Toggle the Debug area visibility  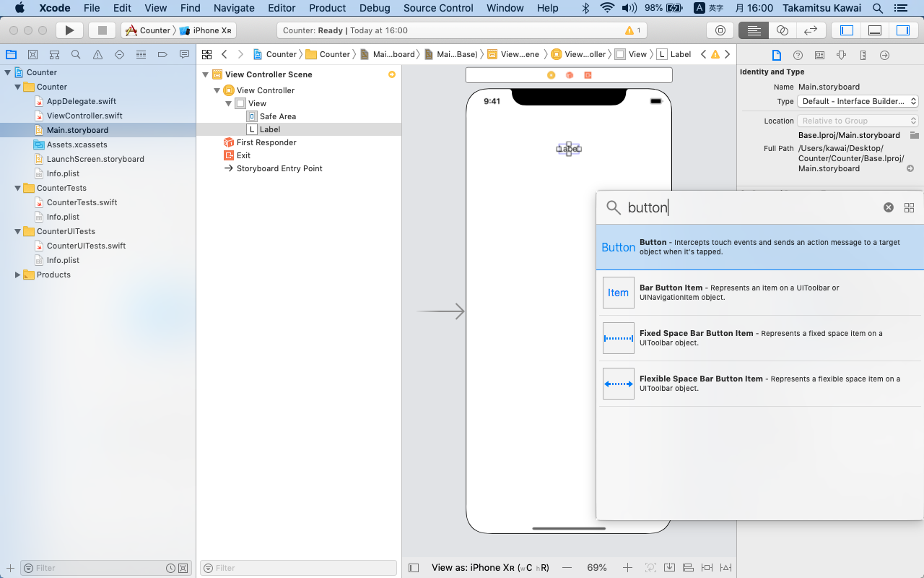pyautogui.click(x=875, y=30)
